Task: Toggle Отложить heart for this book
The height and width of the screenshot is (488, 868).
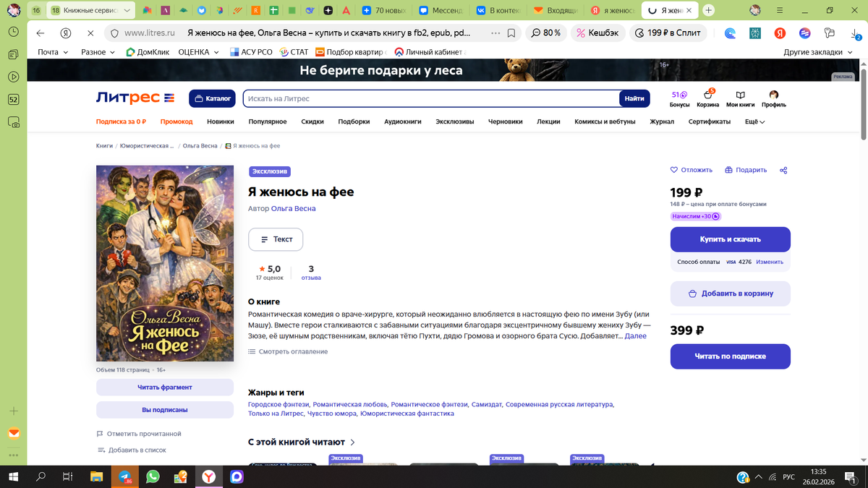Action: pos(692,170)
